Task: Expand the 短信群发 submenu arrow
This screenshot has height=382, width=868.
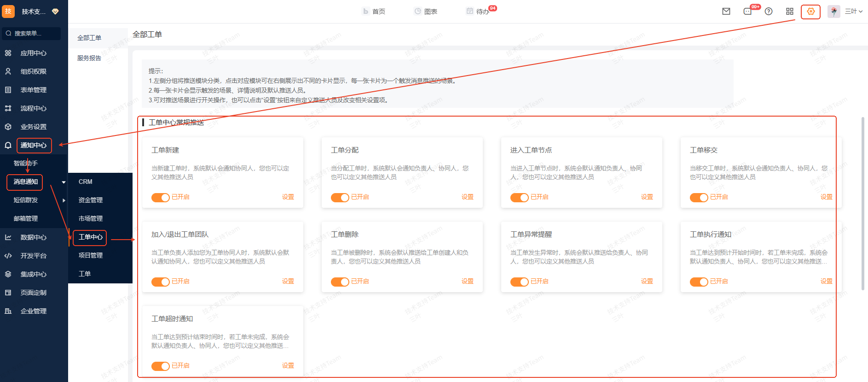Action: click(64, 200)
